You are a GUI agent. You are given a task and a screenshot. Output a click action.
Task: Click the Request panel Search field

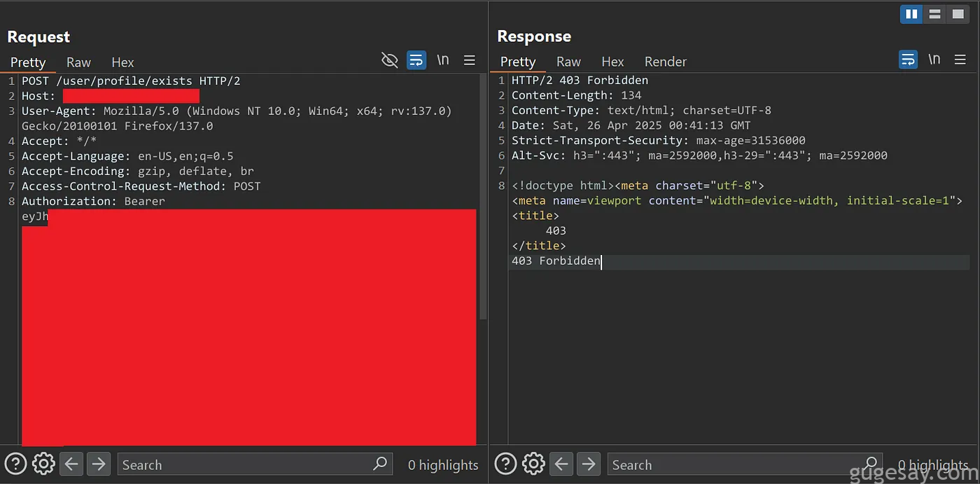click(255, 464)
